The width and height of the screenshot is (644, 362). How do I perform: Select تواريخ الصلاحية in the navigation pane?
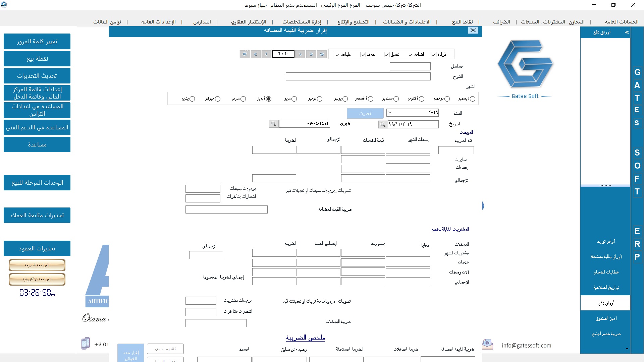click(x=606, y=288)
